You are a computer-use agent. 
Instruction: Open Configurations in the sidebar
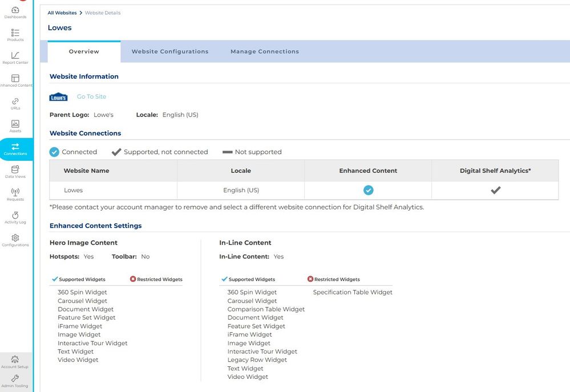(x=15, y=241)
